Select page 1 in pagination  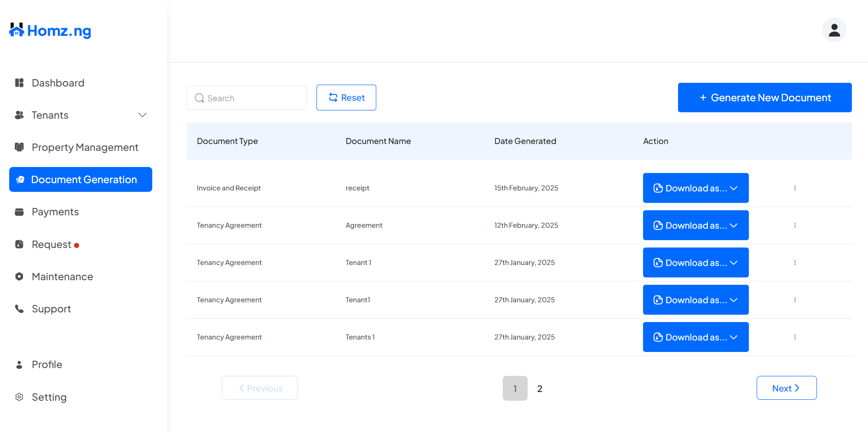coord(515,388)
